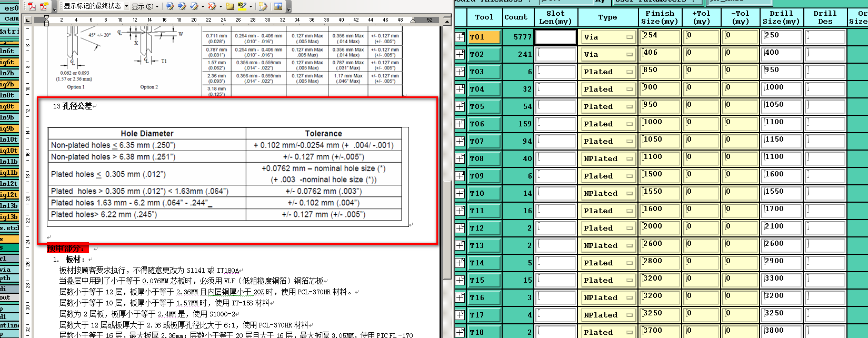868x338 pixels.
Task: Open the display-for-review state combo box
Action: [96, 6]
